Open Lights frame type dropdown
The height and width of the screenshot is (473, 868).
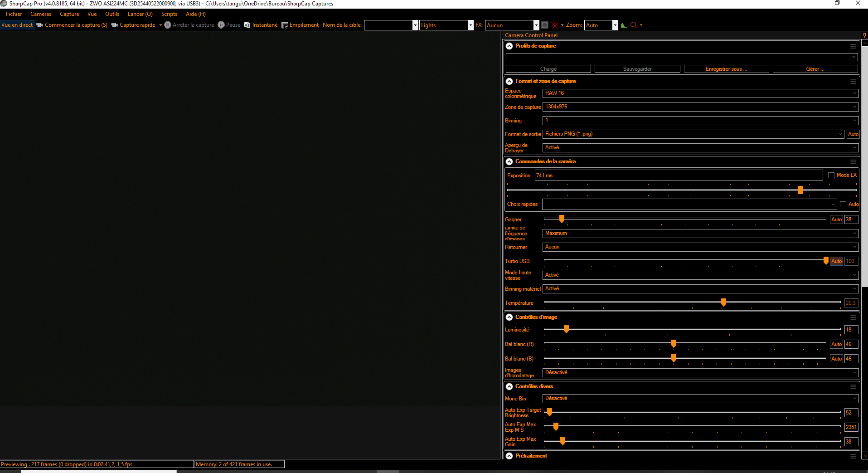pyautogui.click(x=446, y=25)
